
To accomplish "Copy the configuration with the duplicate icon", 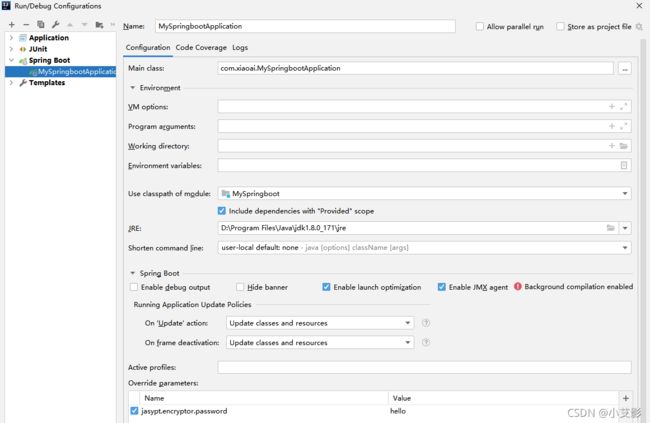I will point(41,25).
